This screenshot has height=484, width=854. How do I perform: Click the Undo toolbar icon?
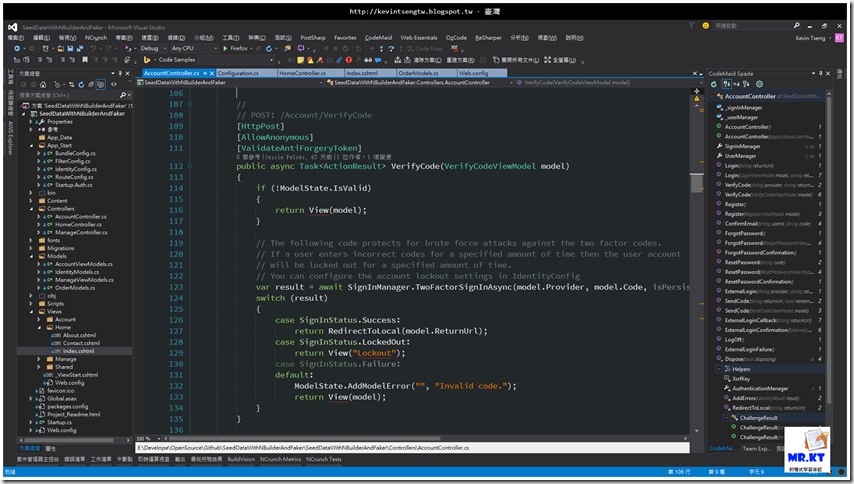(x=93, y=48)
